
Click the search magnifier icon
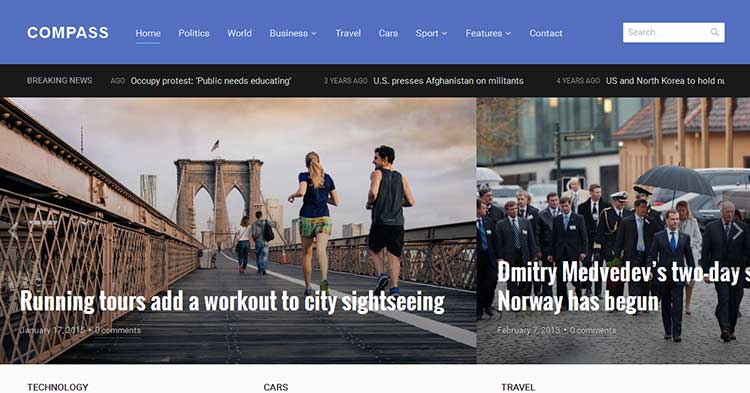pyautogui.click(x=714, y=33)
